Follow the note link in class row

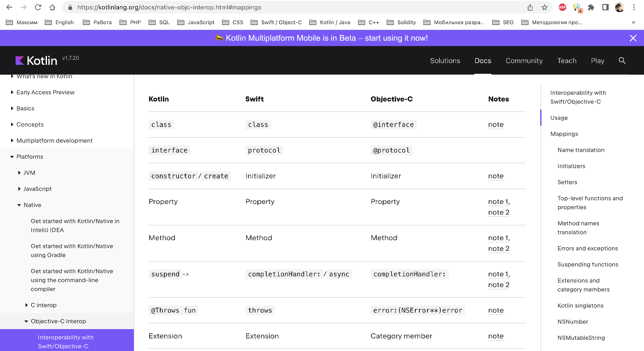(496, 125)
